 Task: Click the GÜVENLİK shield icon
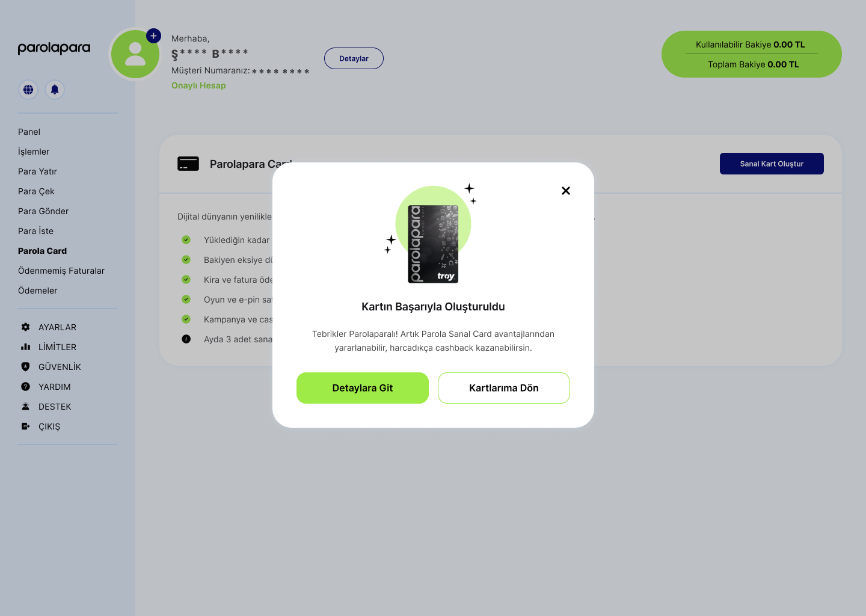[25, 367]
